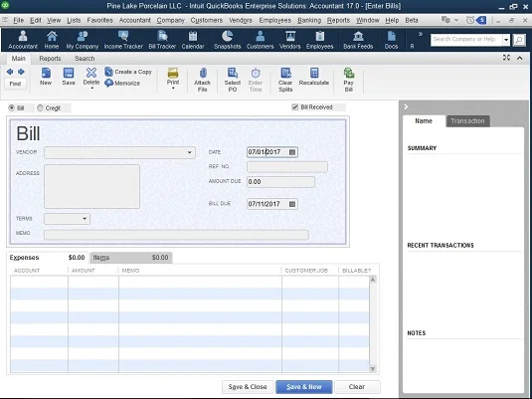This screenshot has height=399, width=532.
Task: Open the File menu
Action: click(18, 20)
